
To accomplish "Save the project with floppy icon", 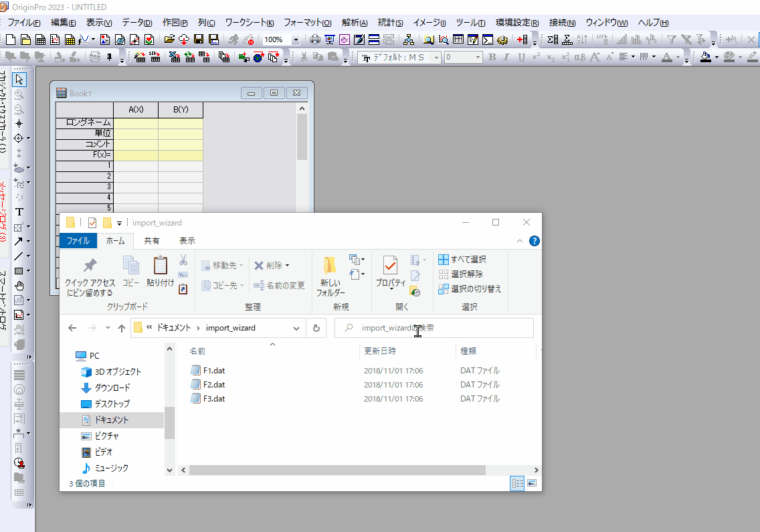I will (x=198, y=39).
